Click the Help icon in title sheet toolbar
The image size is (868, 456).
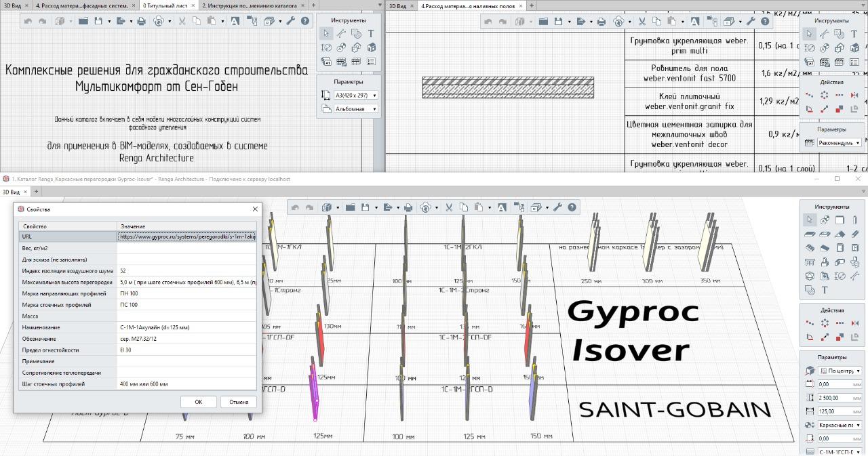[x=305, y=21]
